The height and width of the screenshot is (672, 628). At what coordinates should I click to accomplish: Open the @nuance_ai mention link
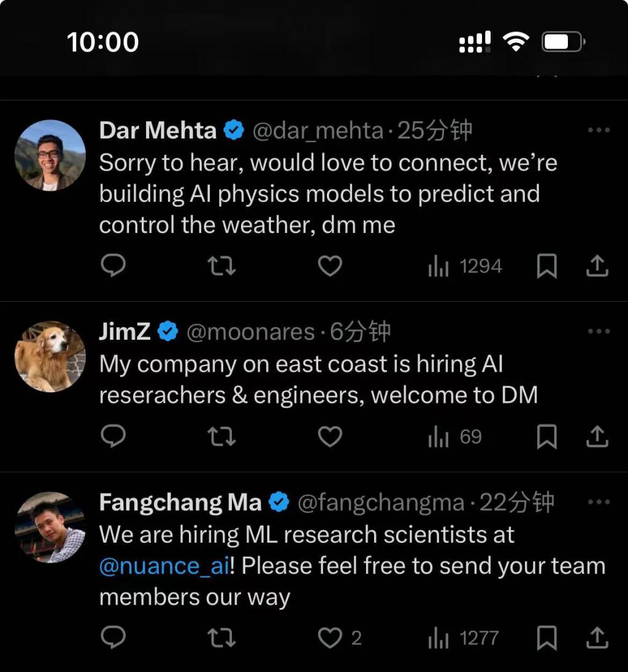164,565
